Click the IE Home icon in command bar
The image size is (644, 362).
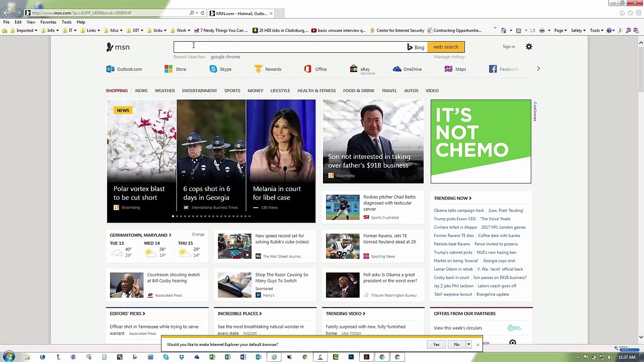pyautogui.click(x=504, y=31)
